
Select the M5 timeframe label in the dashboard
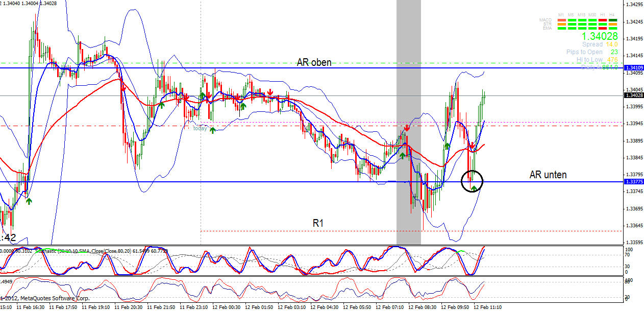(x=572, y=15)
